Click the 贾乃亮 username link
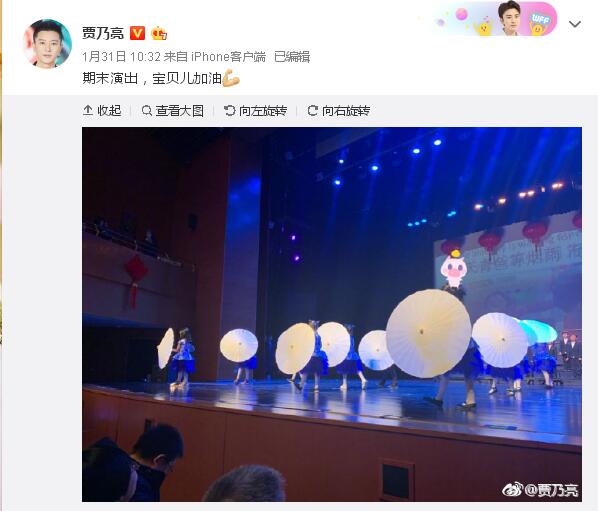Viewport: 598px width, 511px height. pos(103,33)
